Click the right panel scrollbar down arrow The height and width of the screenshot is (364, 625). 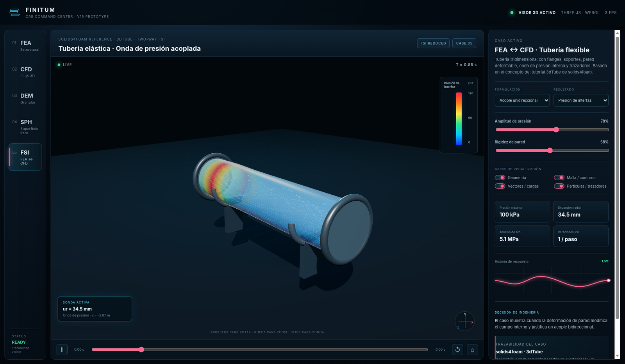617,356
